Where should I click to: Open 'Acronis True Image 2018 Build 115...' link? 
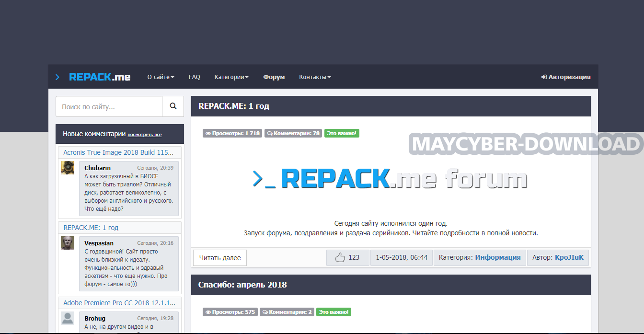tap(118, 152)
